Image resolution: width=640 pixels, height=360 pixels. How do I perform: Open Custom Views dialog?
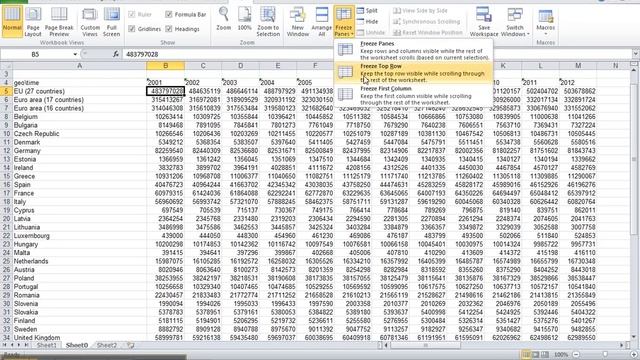[90, 22]
